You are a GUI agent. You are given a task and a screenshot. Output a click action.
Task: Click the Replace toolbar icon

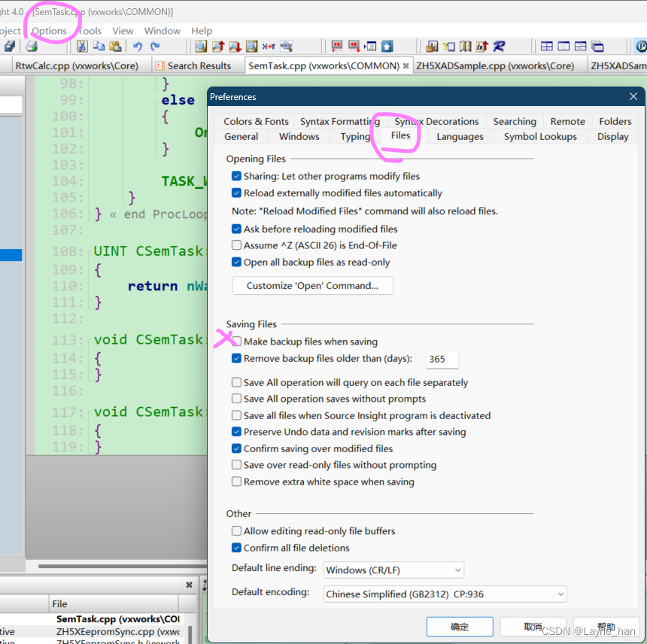click(269, 47)
